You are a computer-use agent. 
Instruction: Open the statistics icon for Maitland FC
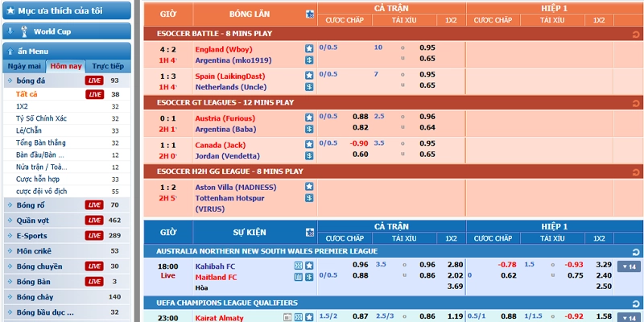pyautogui.click(x=299, y=277)
